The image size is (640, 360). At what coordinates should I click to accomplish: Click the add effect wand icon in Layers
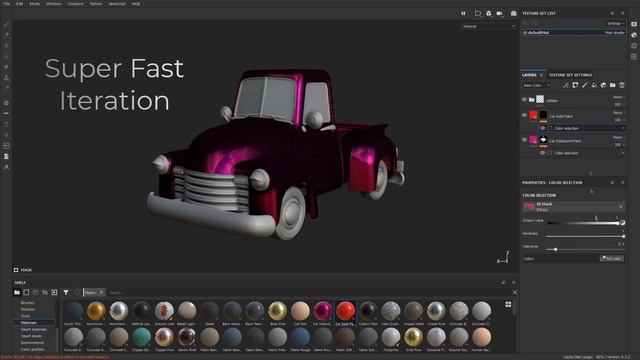coord(565,85)
